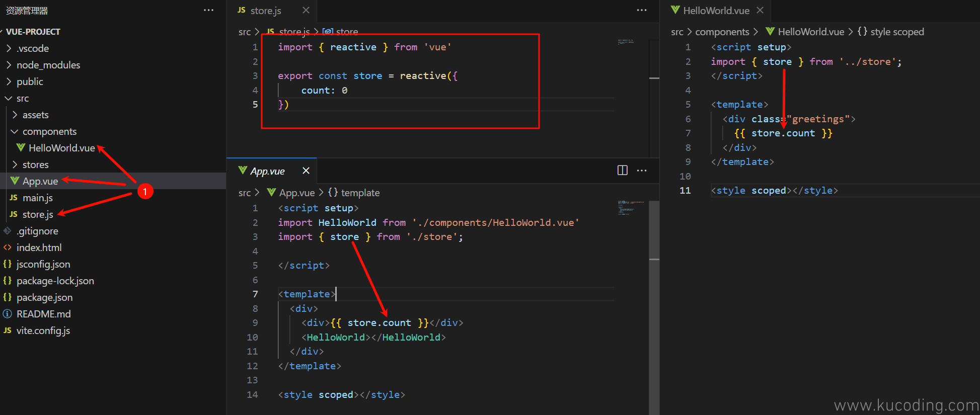Viewport: 980px width, 415px height.
Task: Click line number 7 in HelloWorld.vue editor
Action: [x=688, y=133]
